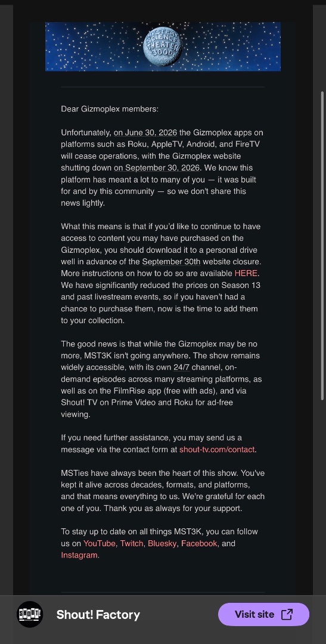Click the underlined 24/7 text

coord(182,367)
